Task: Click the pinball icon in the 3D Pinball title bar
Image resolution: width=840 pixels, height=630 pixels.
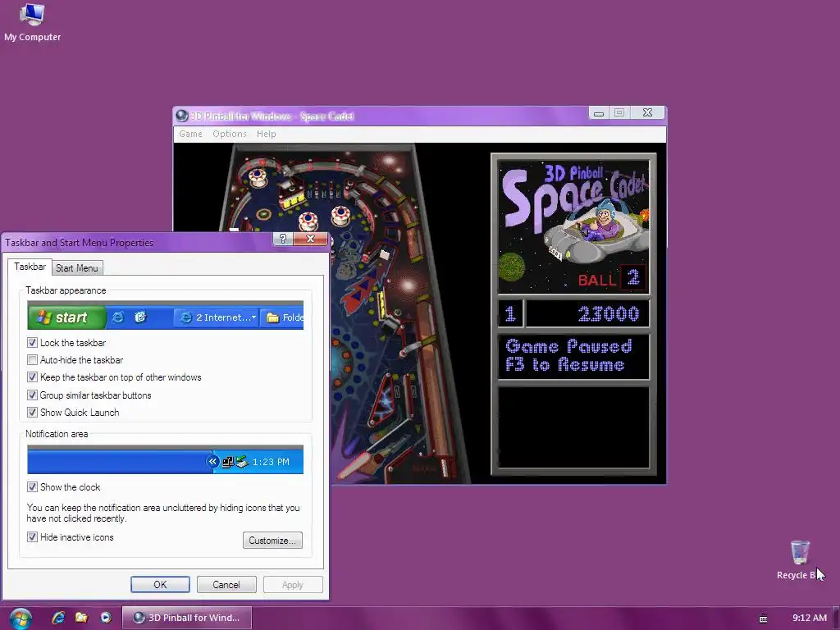Action: click(x=182, y=116)
